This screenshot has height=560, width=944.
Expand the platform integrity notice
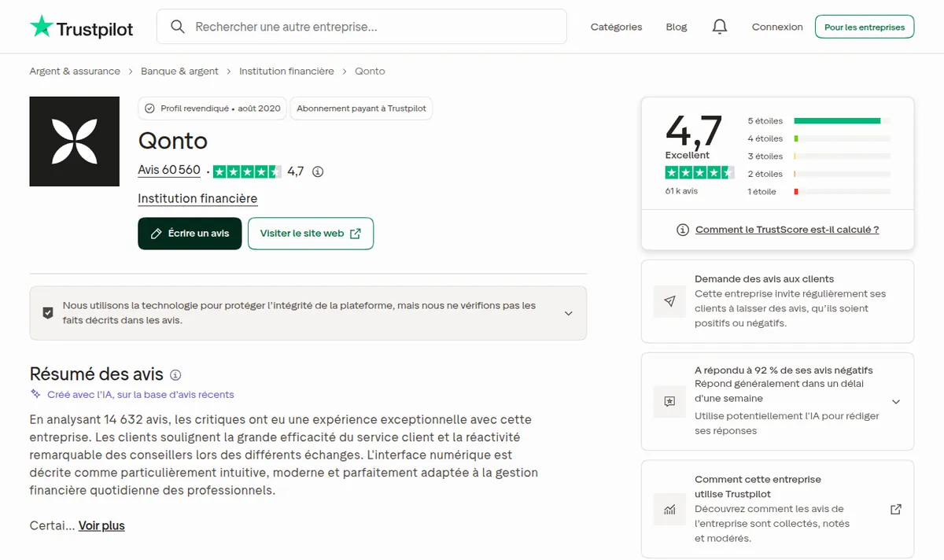pos(568,313)
